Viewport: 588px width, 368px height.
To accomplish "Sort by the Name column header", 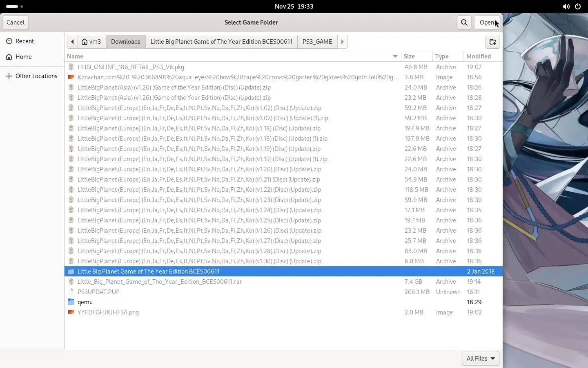I will point(233,56).
